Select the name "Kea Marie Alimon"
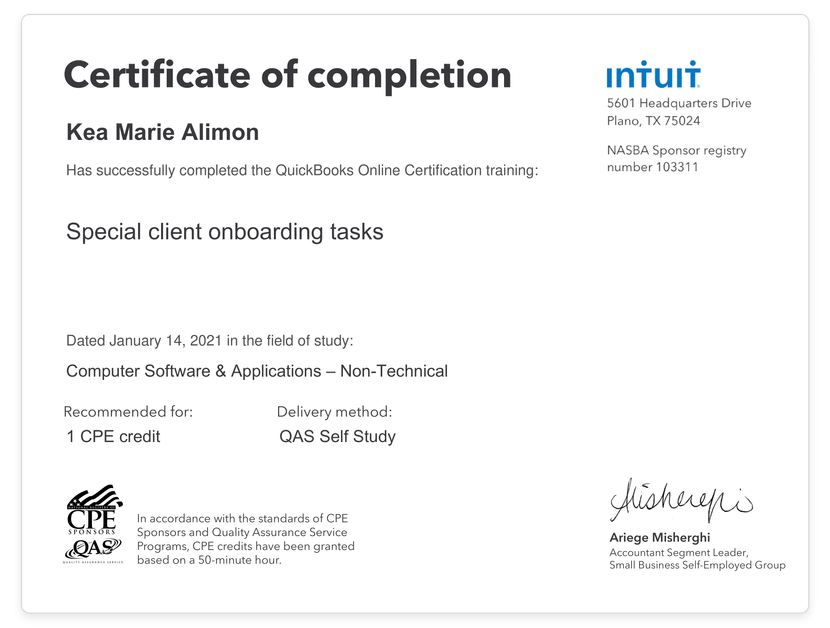Screen dimensions: 830x628 (163, 132)
